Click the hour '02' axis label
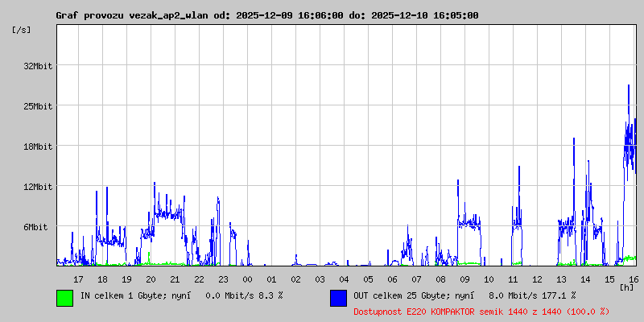This screenshot has height=322, width=644. pyautogui.click(x=295, y=279)
